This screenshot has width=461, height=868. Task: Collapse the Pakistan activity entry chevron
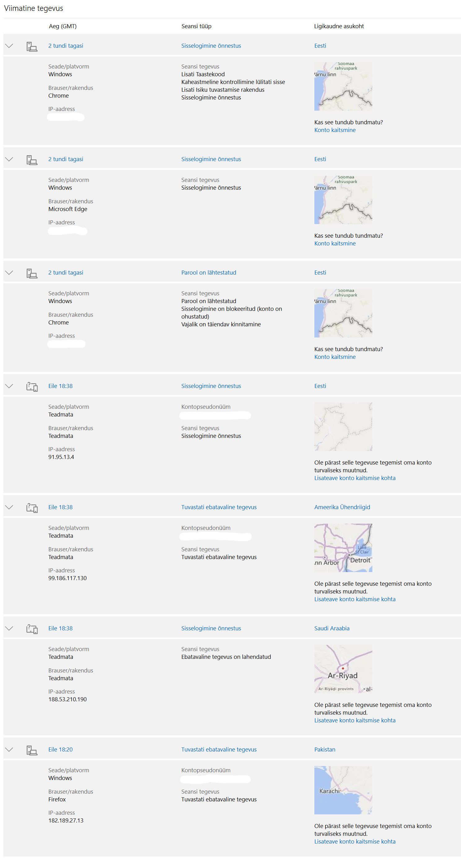point(9,749)
